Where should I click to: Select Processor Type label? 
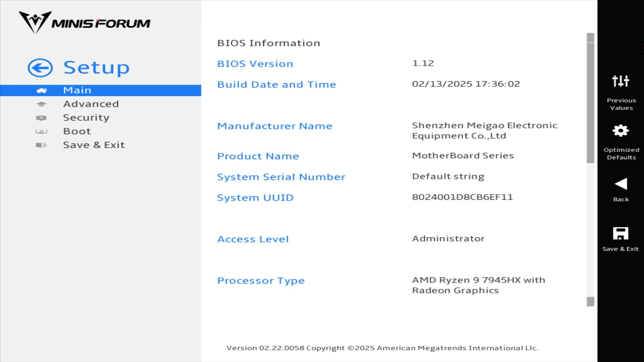[x=261, y=281]
